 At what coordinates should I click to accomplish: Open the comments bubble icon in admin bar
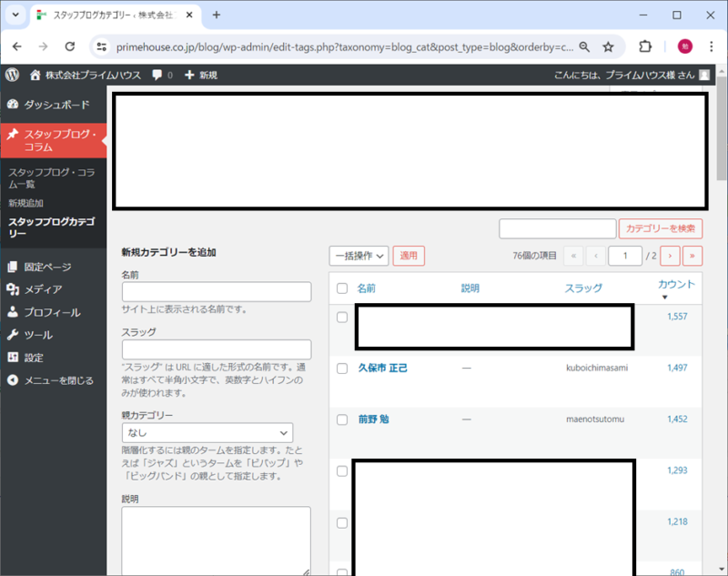157,75
